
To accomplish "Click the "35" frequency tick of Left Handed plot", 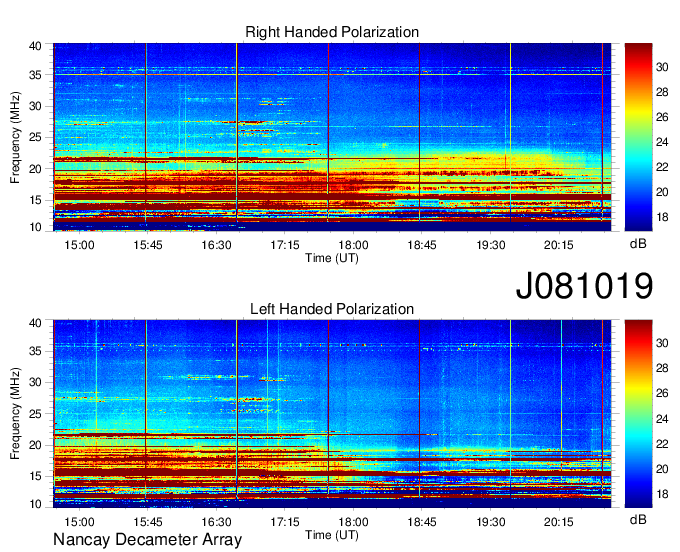I will 35,351.
